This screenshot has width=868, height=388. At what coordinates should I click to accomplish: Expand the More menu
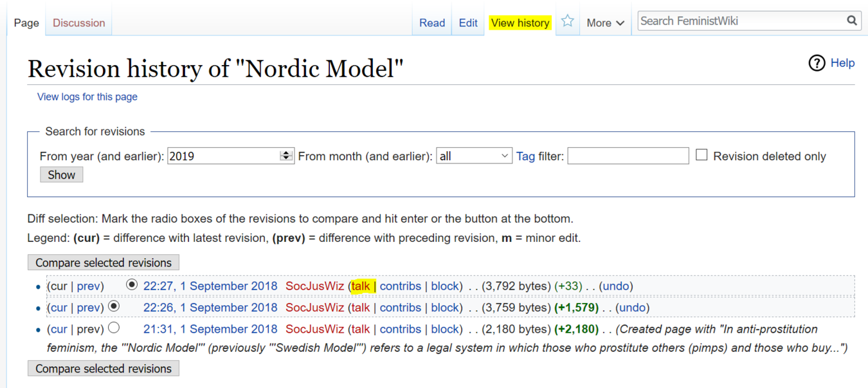605,23
